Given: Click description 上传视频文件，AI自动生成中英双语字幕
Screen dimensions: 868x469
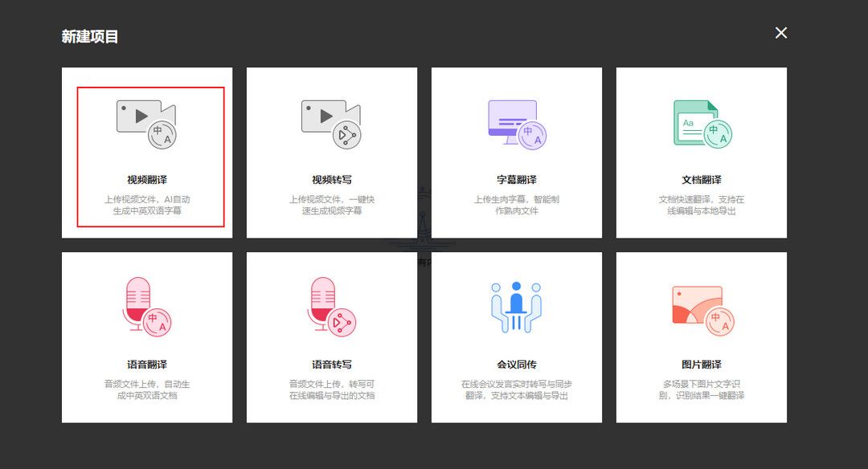Looking at the screenshot, I should [147, 206].
